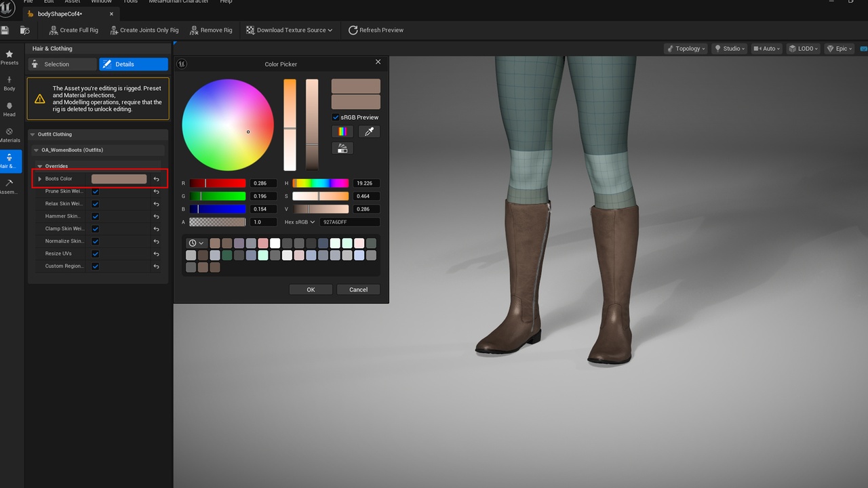
Task: Switch to the Details tab
Action: pyautogui.click(x=134, y=64)
